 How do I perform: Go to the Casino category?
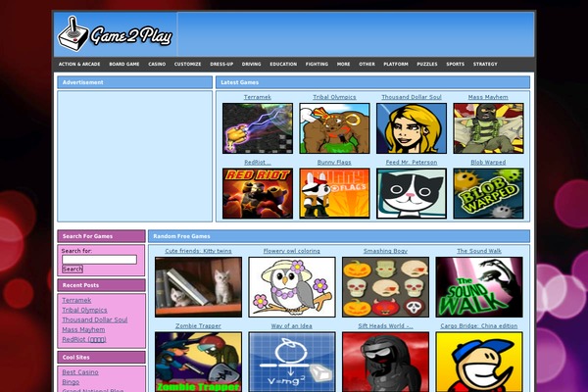pos(157,64)
